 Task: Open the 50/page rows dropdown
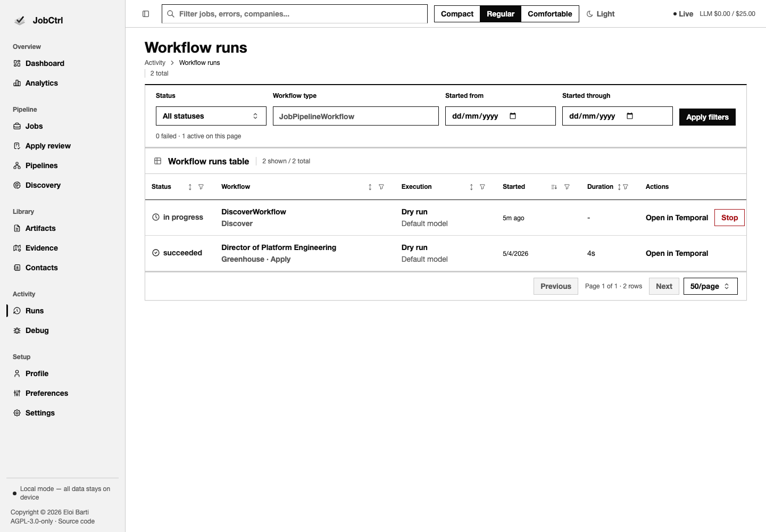click(x=711, y=286)
